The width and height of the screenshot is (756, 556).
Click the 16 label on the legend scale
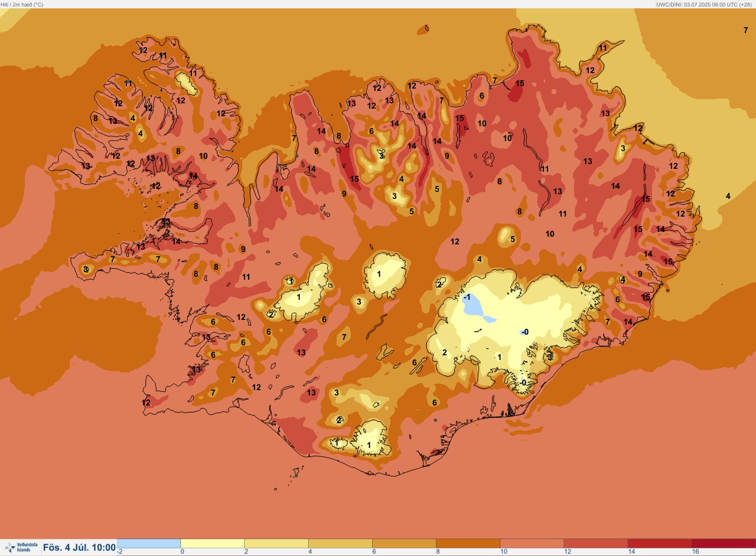pyautogui.click(x=696, y=552)
